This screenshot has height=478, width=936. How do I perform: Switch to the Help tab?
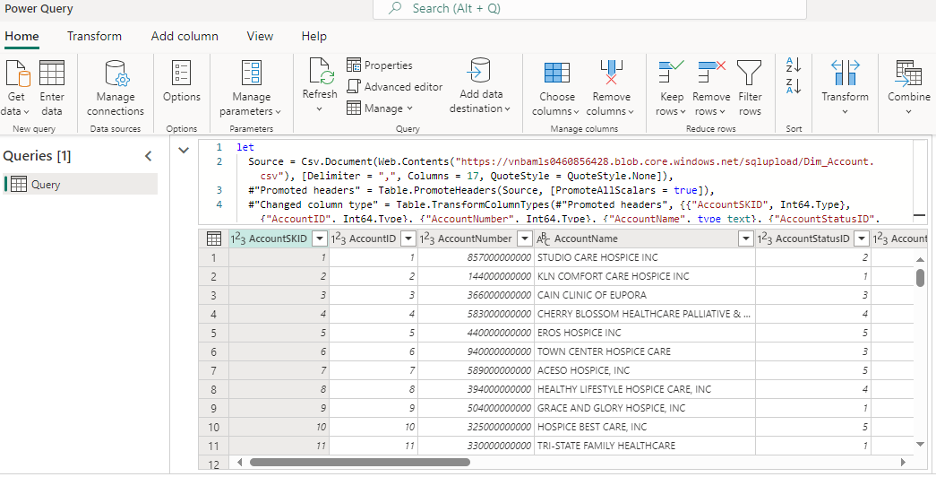[314, 36]
